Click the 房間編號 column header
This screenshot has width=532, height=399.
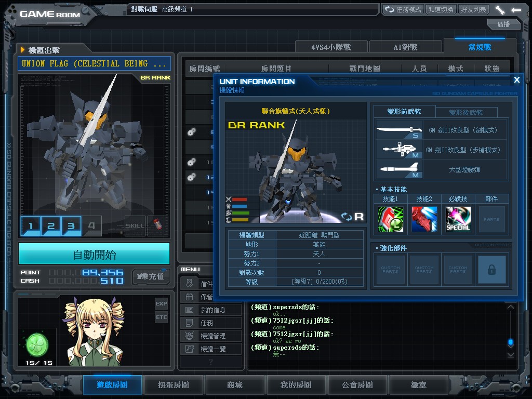point(205,69)
